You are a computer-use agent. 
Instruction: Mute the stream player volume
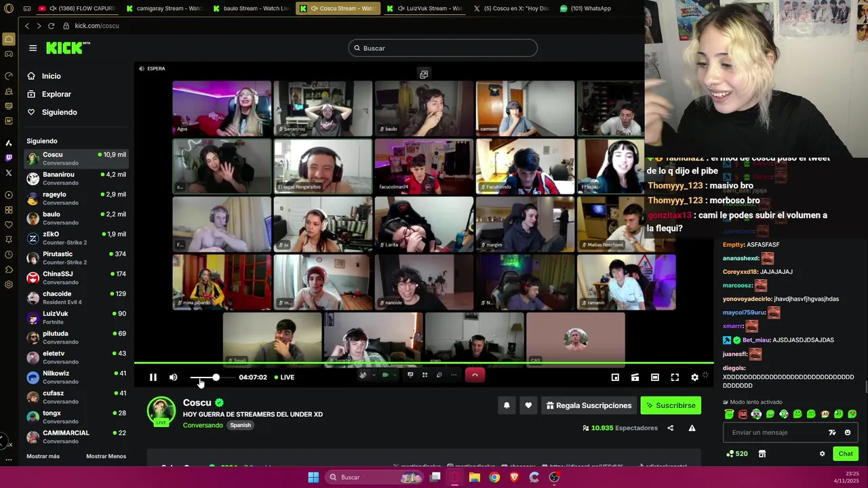click(173, 378)
